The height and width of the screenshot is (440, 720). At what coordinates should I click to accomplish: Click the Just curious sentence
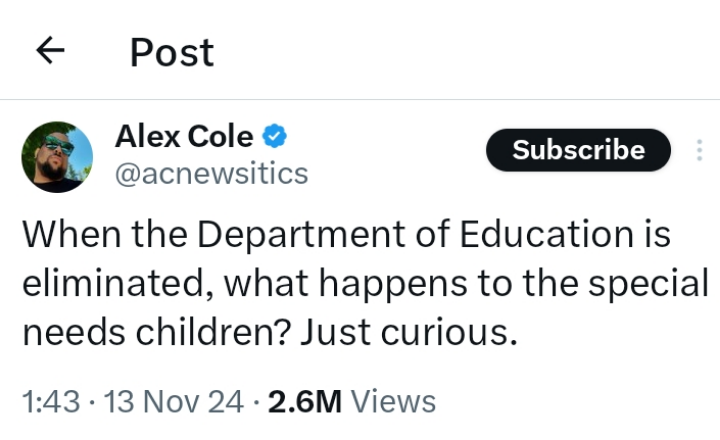coord(409,333)
